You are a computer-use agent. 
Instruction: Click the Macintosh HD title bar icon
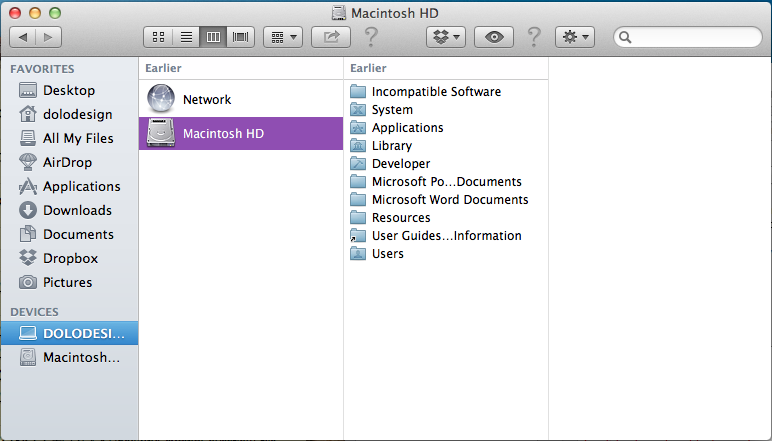pos(339,13)
